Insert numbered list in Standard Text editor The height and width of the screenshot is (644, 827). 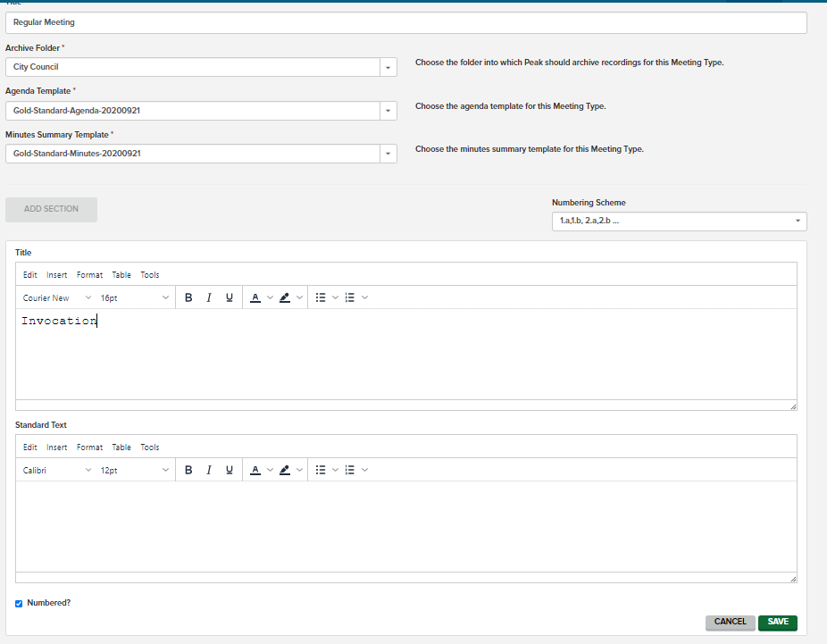click(350, 470)
